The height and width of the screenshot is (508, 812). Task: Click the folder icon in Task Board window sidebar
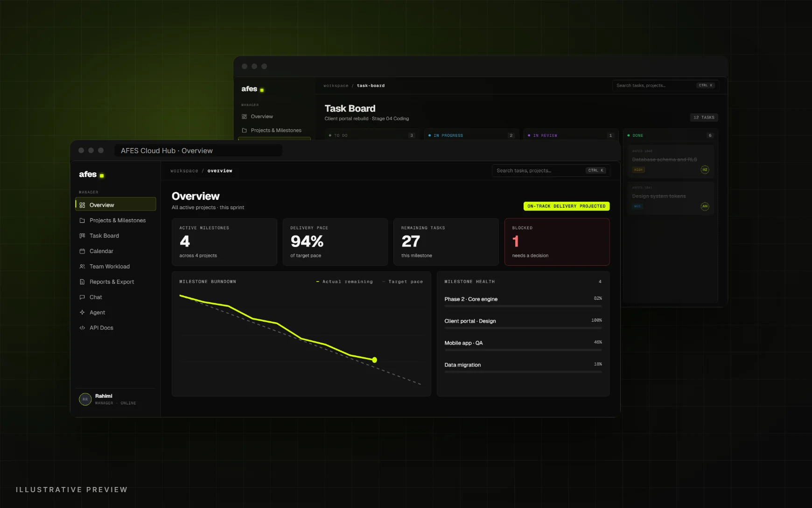click(244, 130)
